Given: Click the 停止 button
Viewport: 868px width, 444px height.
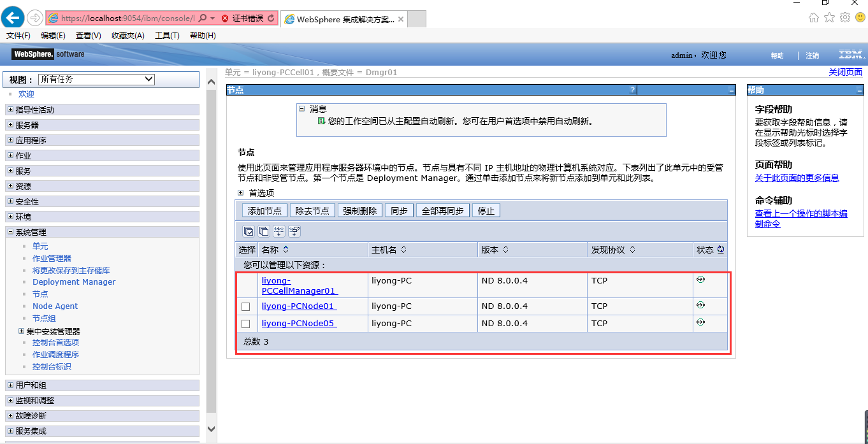Looking at the screenshot, I should tap(486, 211).
